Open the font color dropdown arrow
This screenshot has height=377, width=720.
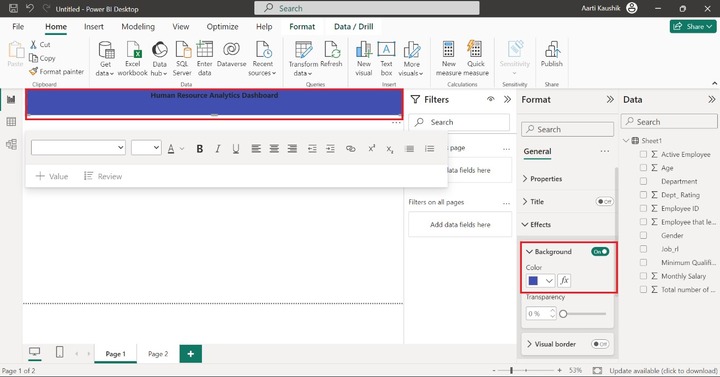click(x=182, y=148)
